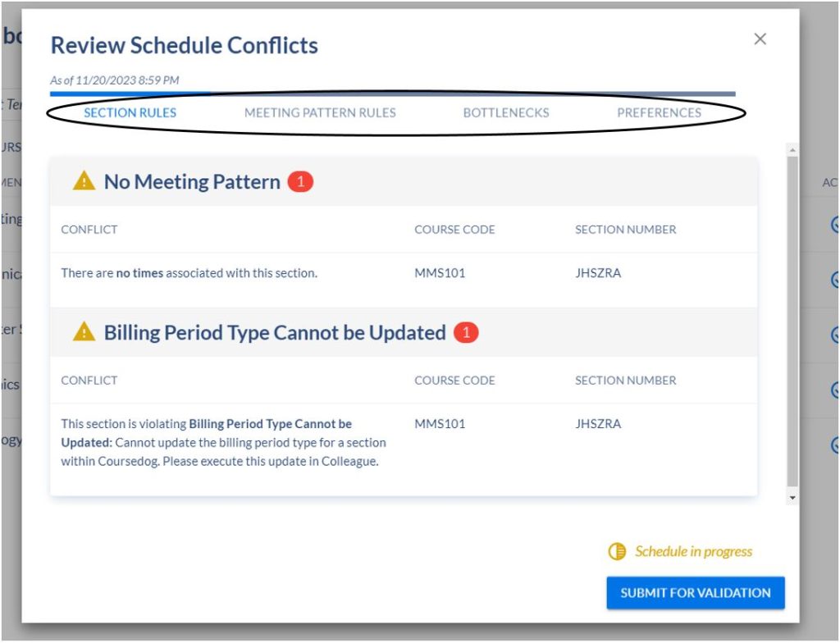
Task: Click the scrollbar up arrow in conflicts list
Action: pyautogui.click(x=792, y=150)
